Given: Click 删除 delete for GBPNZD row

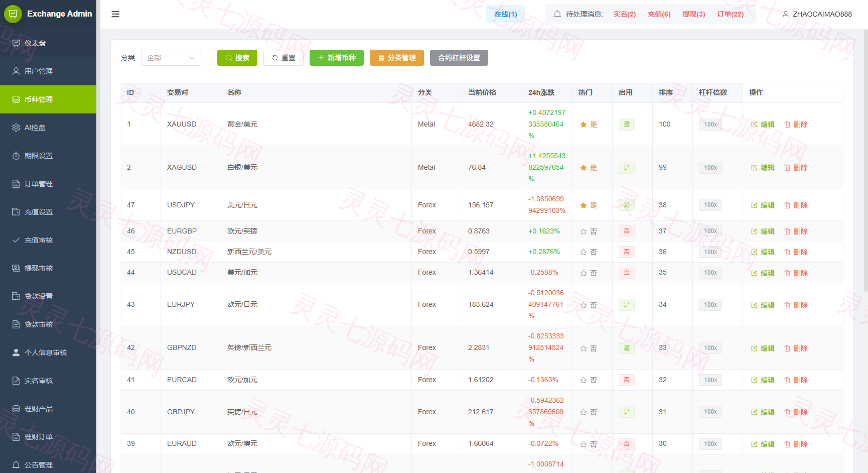Looking at the screenshot, I should click(x=796, y=348).
